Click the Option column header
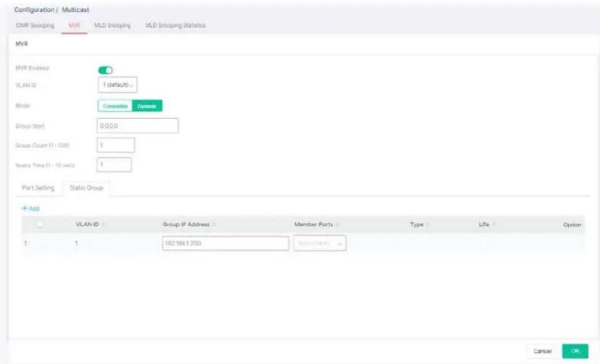The width and height of the screenshot is (600, 364). 572,225
